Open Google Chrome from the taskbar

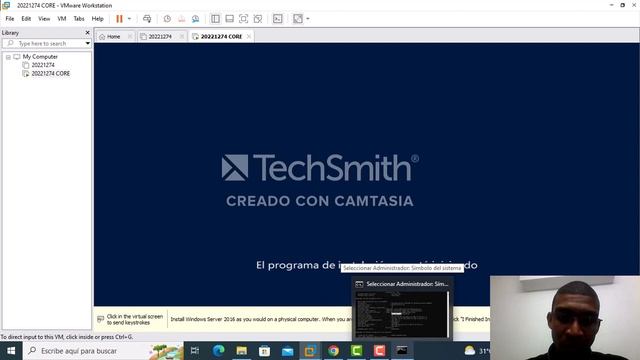(333, 351)
